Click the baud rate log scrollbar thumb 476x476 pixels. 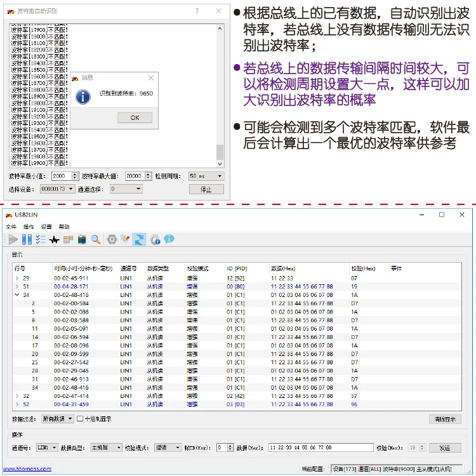pyautogui.click(x=220, y=152)
